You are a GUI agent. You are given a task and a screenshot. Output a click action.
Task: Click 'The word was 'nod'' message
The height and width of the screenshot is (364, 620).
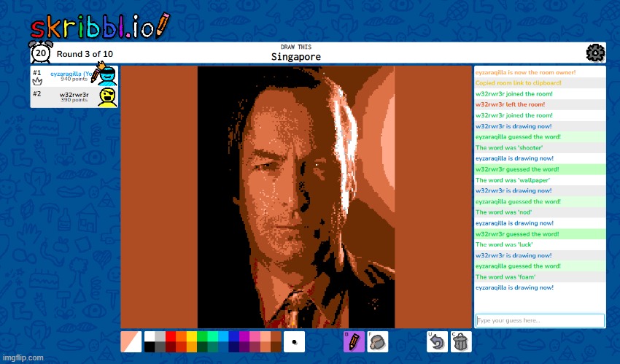(503, 212)
